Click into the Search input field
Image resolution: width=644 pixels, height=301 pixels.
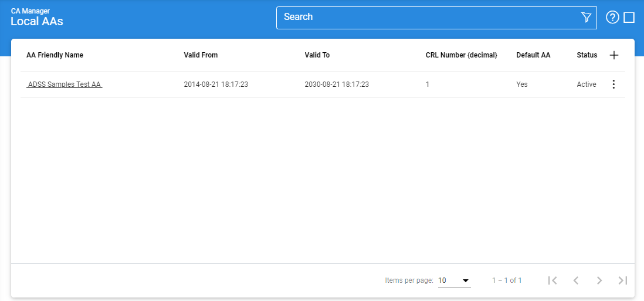tap(428, 18)
